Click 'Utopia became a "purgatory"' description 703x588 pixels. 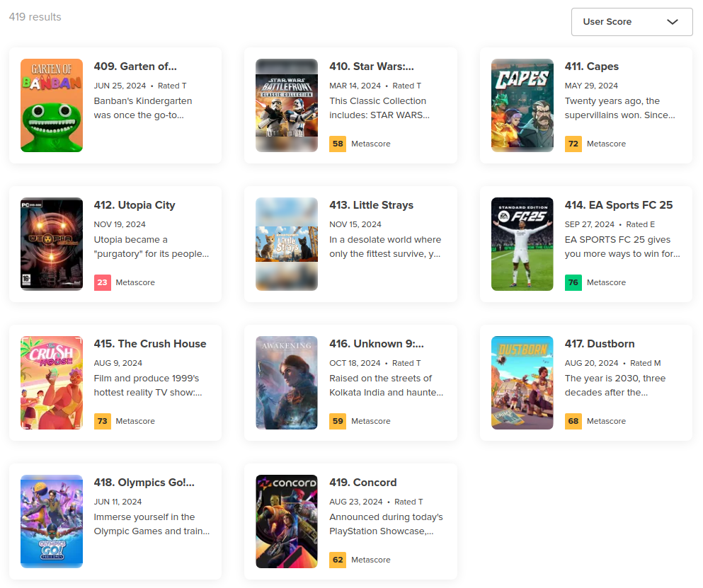(x=151, y=246)
